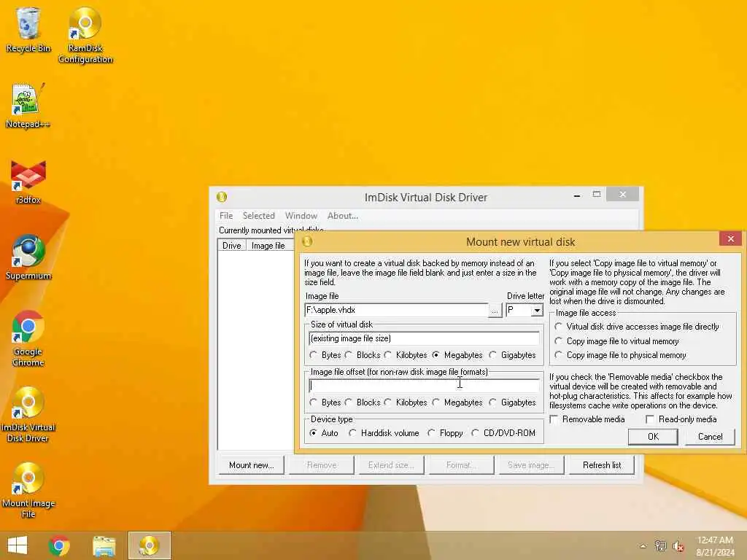Viewport: 747px width, 560px height.
Task: Open the Mount Image File desktop shortcut
Action: [28, 491]
